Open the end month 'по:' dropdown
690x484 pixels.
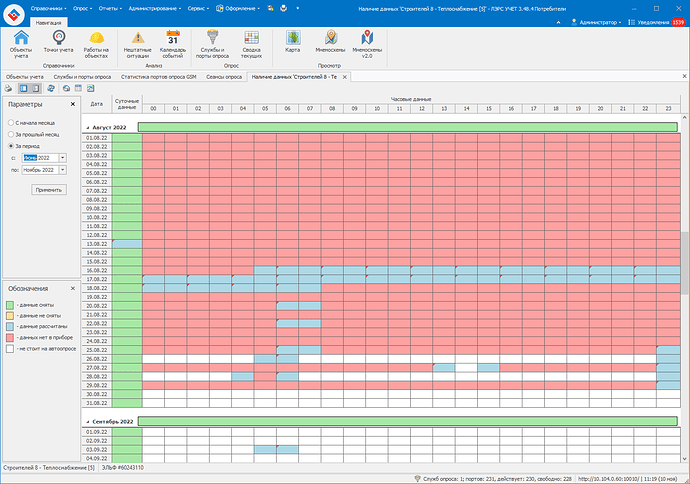coord(62,170)
